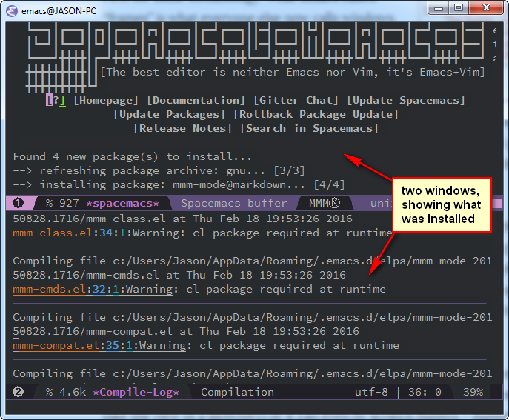Click the [Search in Spacemacs] button
509x420 pixels.
309,128
